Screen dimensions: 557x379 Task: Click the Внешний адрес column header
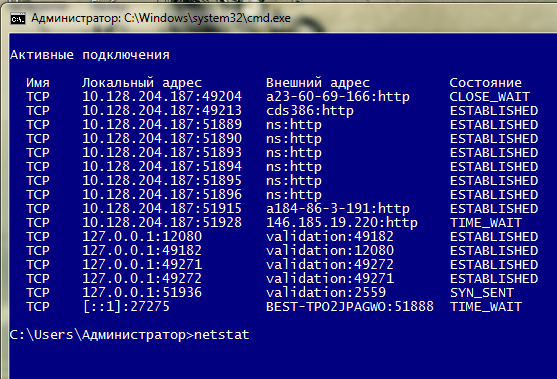pyautogui.click(x=318, y=83)
